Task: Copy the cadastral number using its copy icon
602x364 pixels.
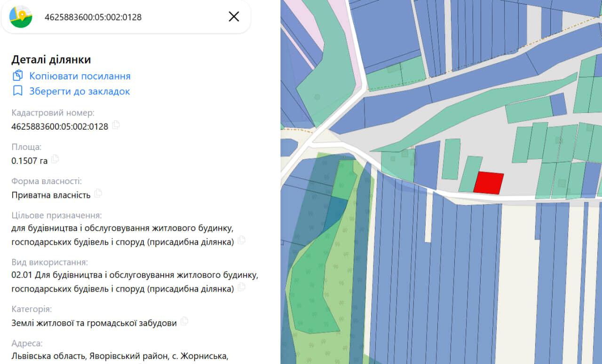Action: [x=116, y=125]
